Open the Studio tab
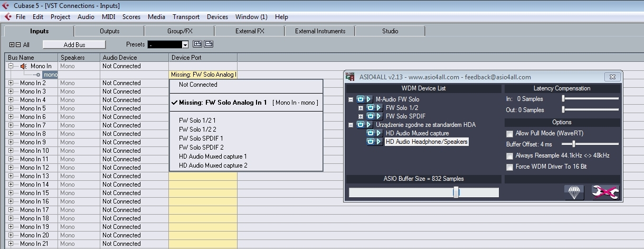This screenshot has width=644, height=249. pos(390,31)
